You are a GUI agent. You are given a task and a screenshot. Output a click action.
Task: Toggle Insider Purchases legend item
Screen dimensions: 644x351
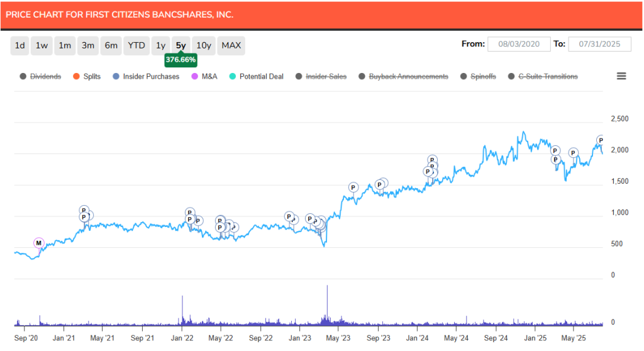click(x=145, y=76)
